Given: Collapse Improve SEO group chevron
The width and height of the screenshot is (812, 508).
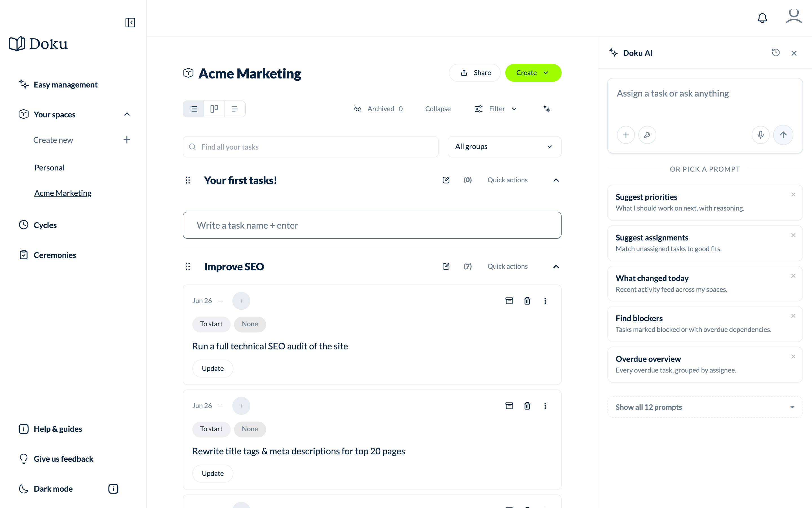Looking at the screenshot, I should click(556, 267).
